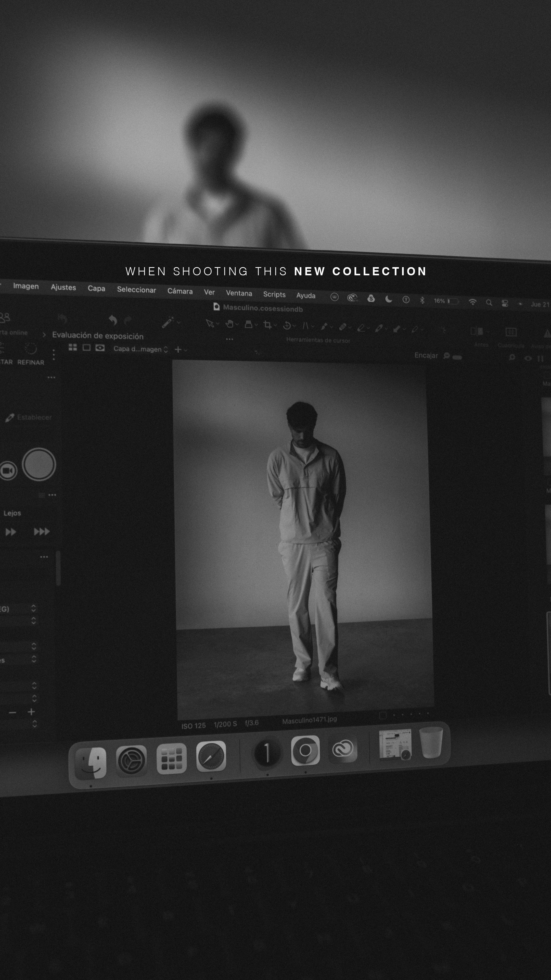Click the Wi-Fi icon in menu bar
Viewport: 551px width, 980px height.
[472, 302]
